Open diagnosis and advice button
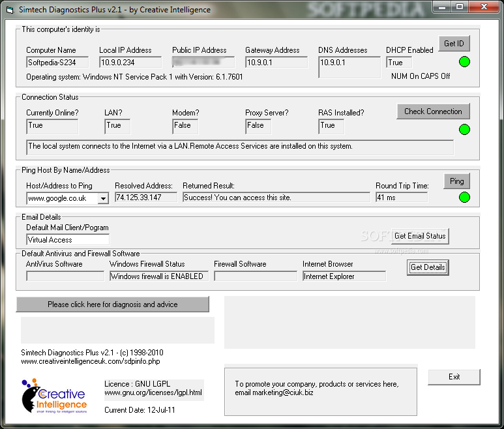This screenshot has width=504, height=429. (112, 304)
